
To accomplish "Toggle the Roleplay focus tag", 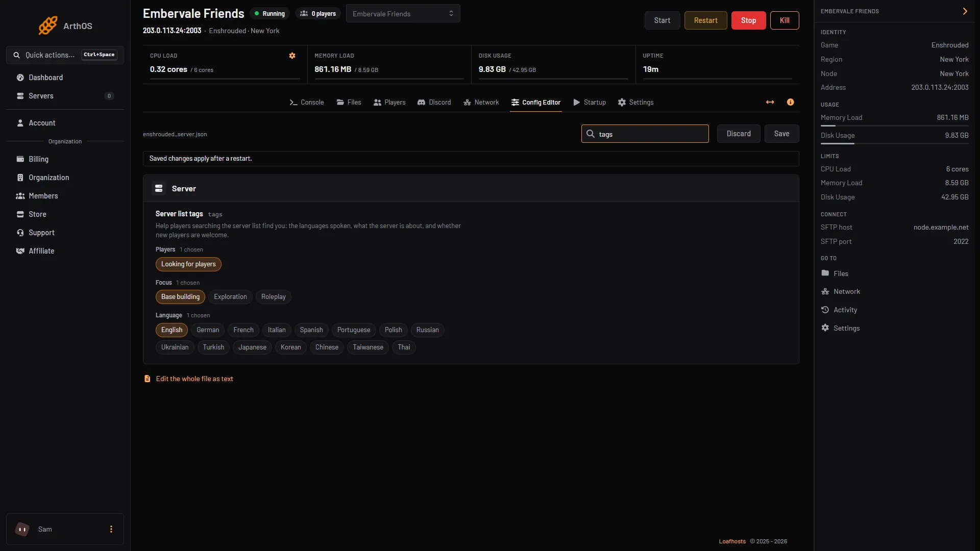I will tap(274, 297).
